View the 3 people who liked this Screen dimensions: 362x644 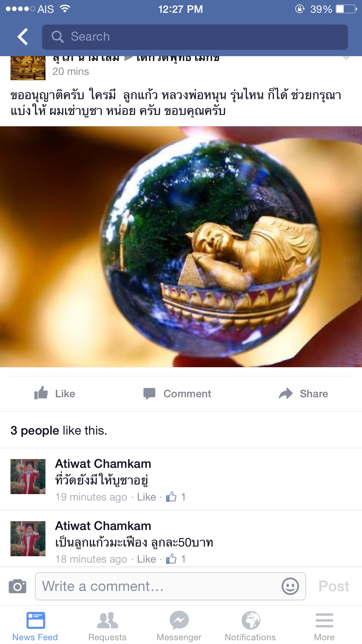[x=59, y=430]
